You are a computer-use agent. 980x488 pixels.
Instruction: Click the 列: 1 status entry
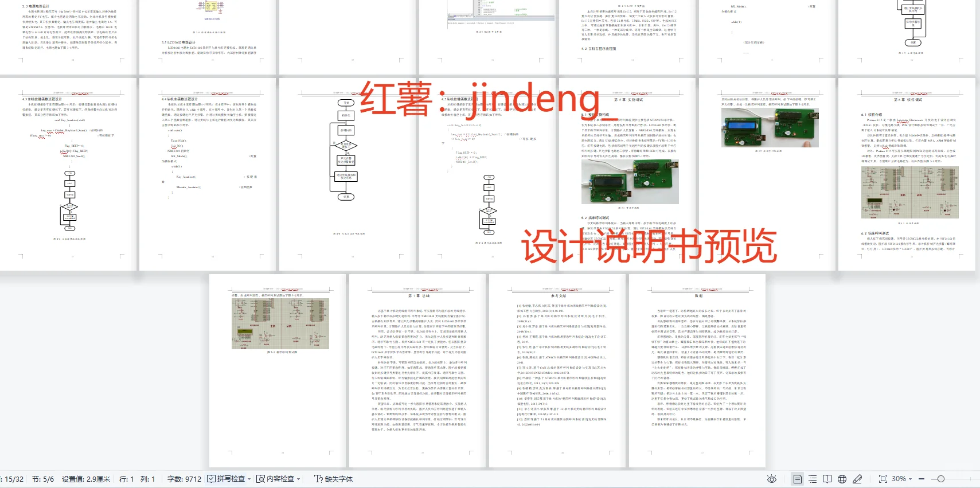[x=147, y=479]
